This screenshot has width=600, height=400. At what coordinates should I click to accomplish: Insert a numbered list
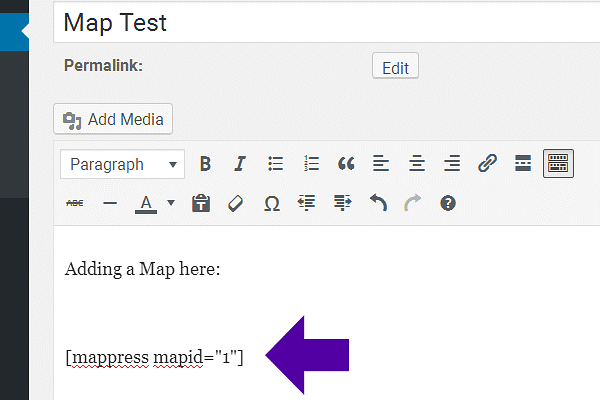pyautogui.click(x=311, y=164)
